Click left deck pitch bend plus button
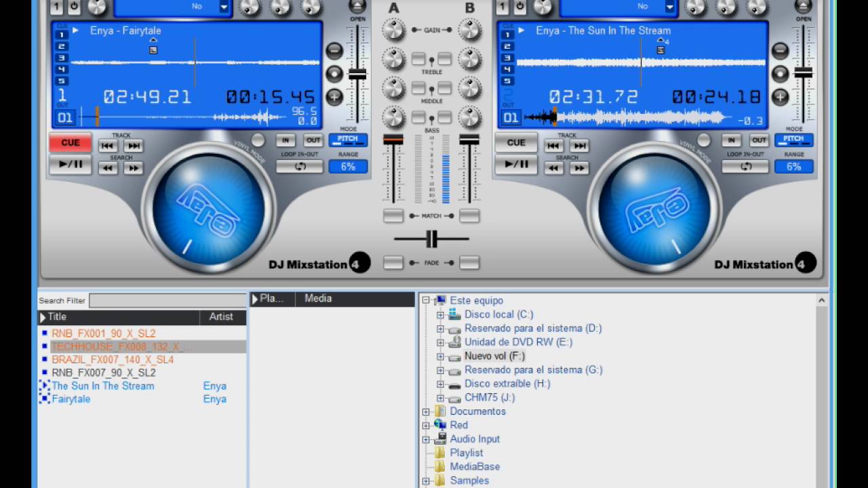868x488 pixels. [334, 97]
